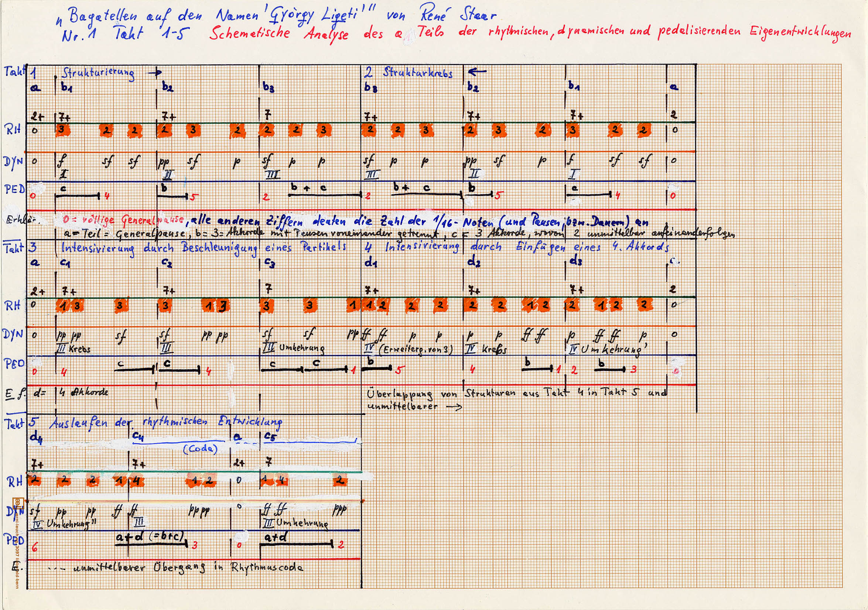Click section label "d4" in Takt 5
The height and width of the screenshot is (610, 868).
[36, 438]
